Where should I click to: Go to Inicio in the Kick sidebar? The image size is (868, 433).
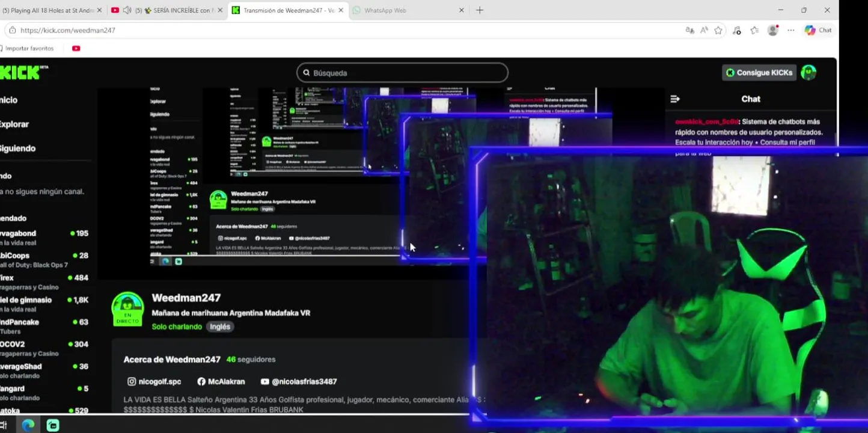point(9,100)
